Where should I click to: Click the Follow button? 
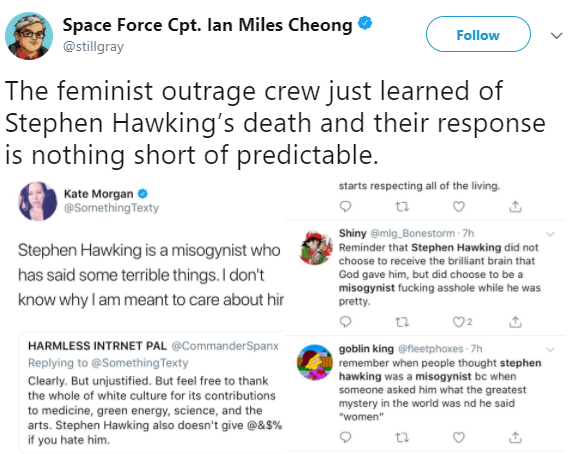[x=478, y=34]
